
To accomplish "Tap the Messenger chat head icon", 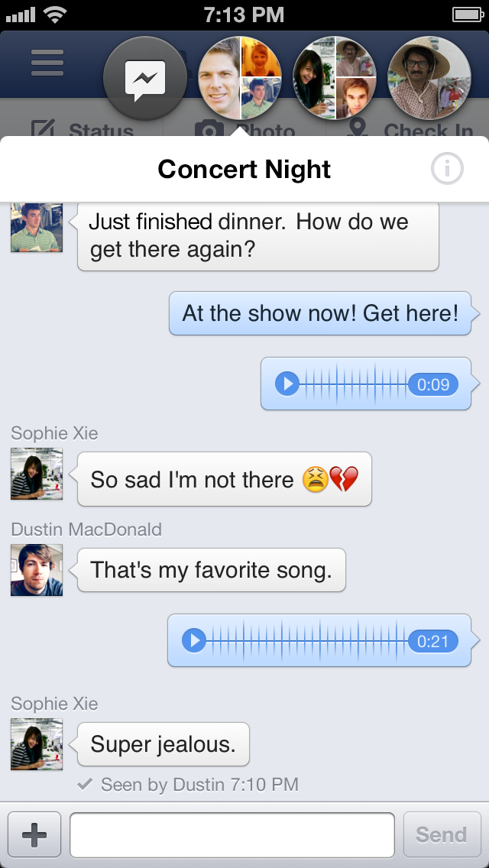I will (145, 78).
